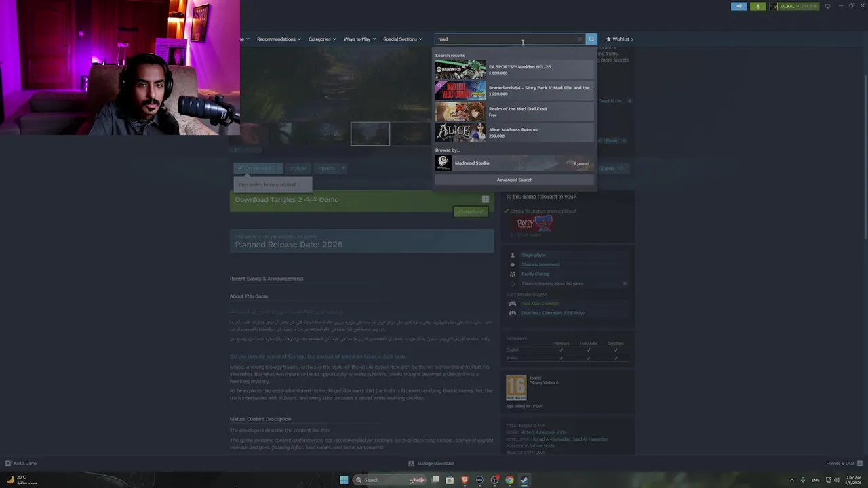Click the Single-player feature link
The width and height of the screenshot is (868, 488).
click(534, 256)
